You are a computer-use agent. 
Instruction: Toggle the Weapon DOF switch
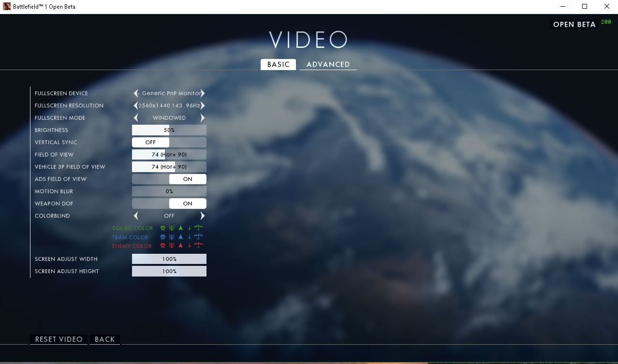click(169, 204)
